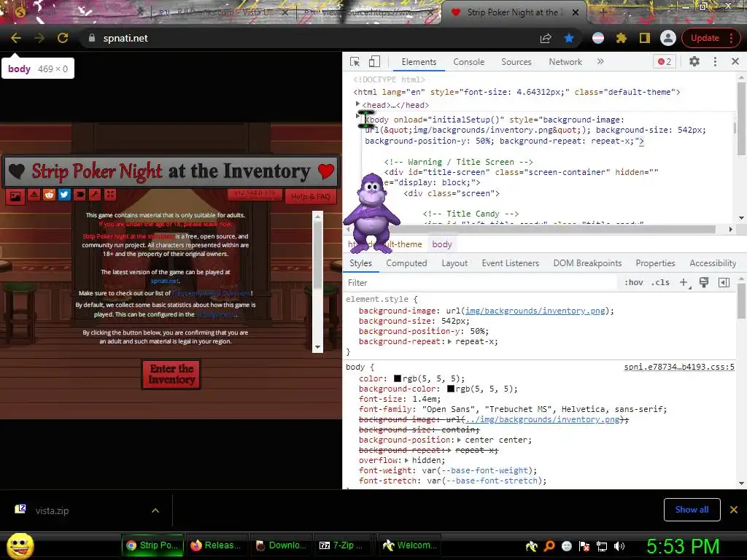Open the Accessibility tab
Image resolution: width=747 pixels, height=560 pixels.
[x=713, y=263]
